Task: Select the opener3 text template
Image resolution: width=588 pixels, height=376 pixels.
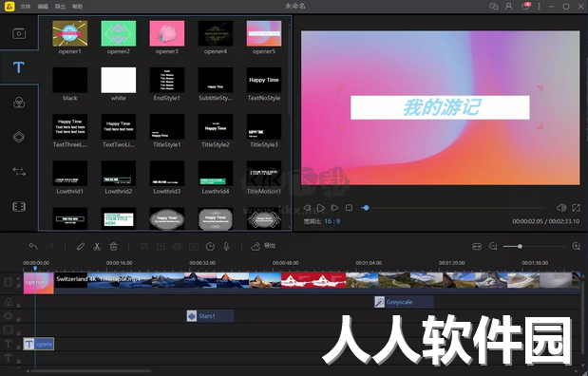Action: click(x=167, y=37)
